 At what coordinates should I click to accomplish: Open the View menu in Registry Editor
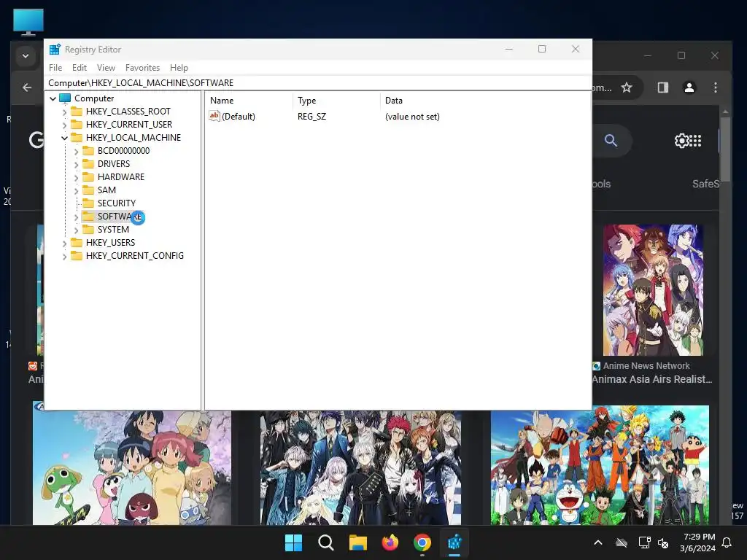(x=106, y=68)
